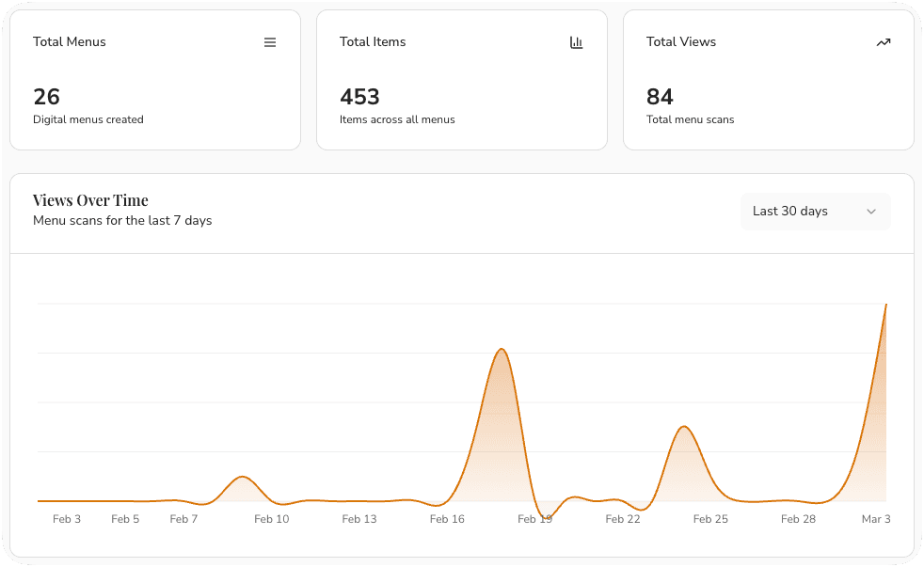Select the trending-up icon on Total Views card

[x=884, y=41]
